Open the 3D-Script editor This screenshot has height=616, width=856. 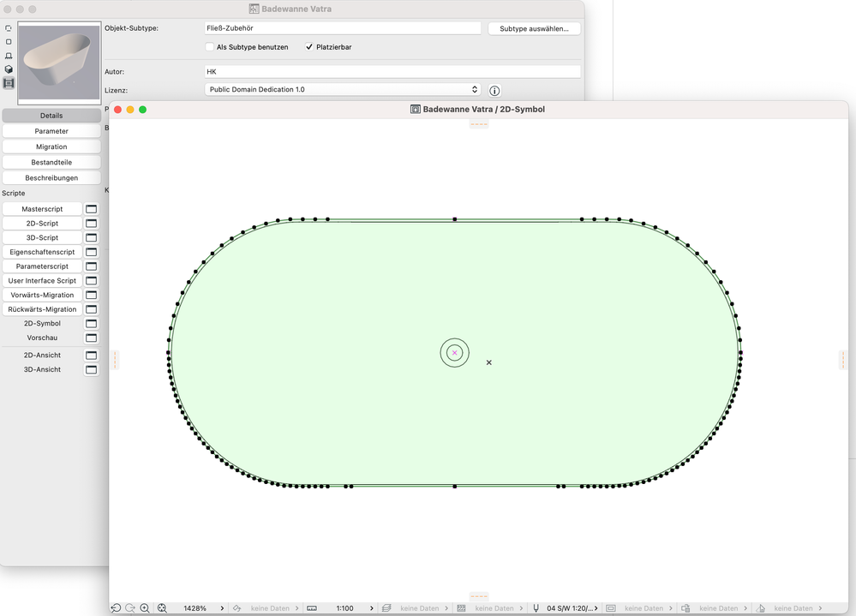point(42,237)
